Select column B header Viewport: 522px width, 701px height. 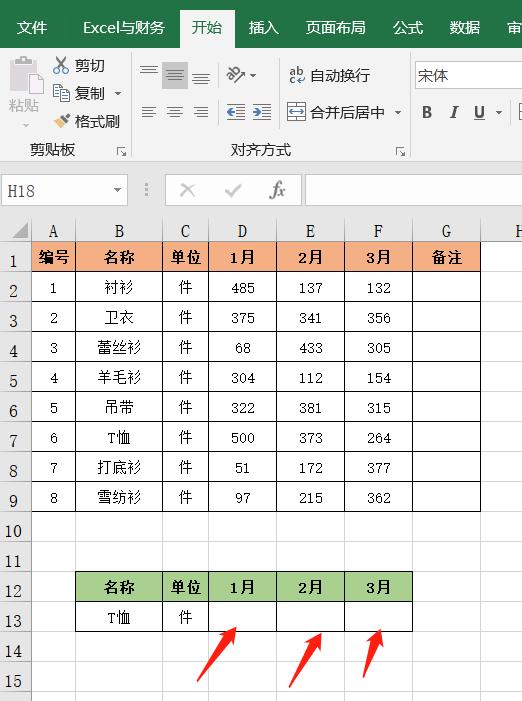[x=119, y=231]
